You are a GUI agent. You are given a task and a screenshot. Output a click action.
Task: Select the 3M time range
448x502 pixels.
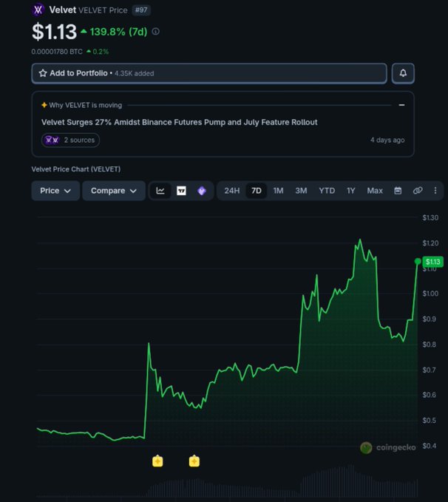pos(301,191)
